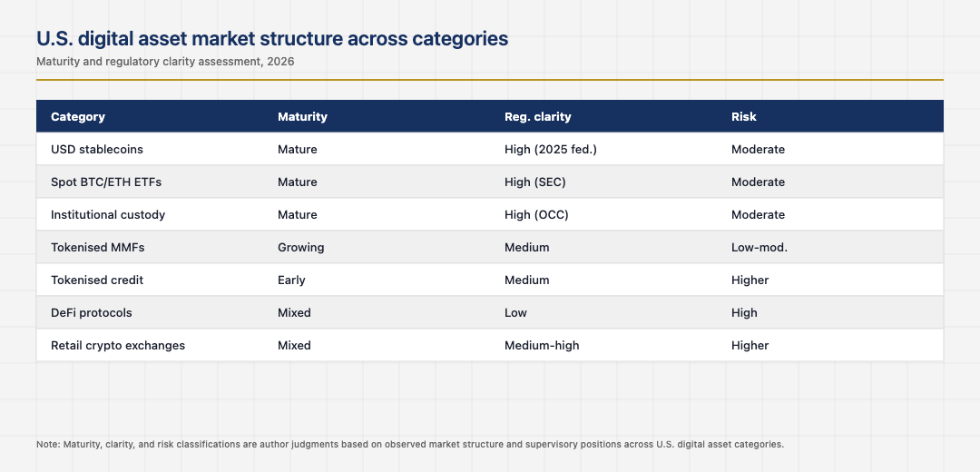Click the 'Growing' maturity cell

[300, 248]
